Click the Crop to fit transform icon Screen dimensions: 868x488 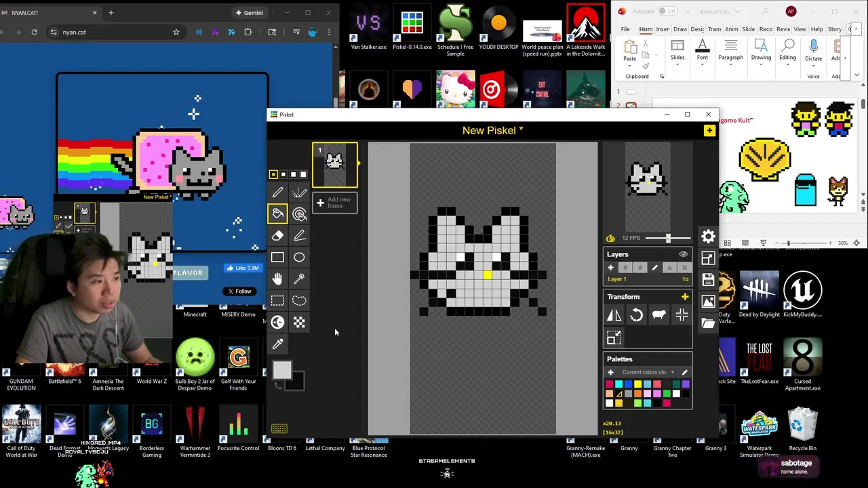point(614,338)
